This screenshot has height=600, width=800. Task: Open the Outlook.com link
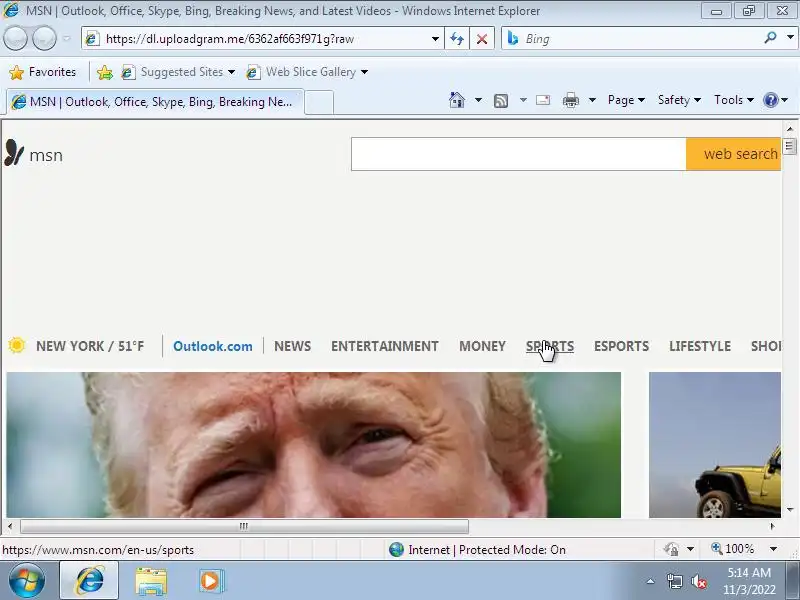click(x=213, y=346)
